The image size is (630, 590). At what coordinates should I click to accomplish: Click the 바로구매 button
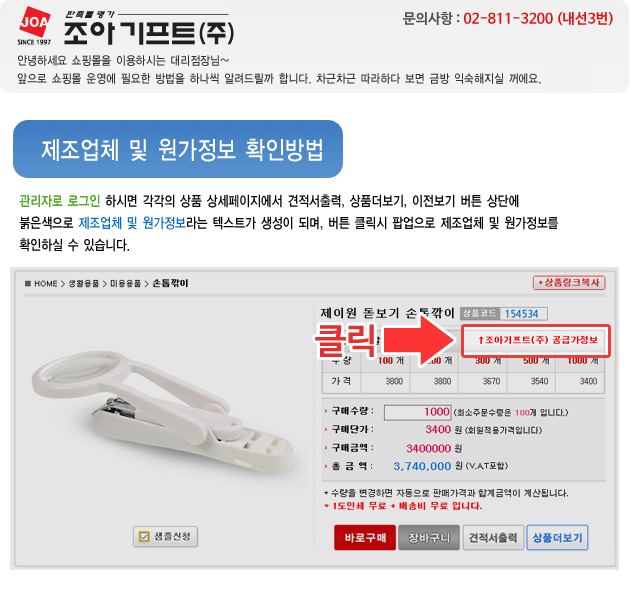point(365,537)
